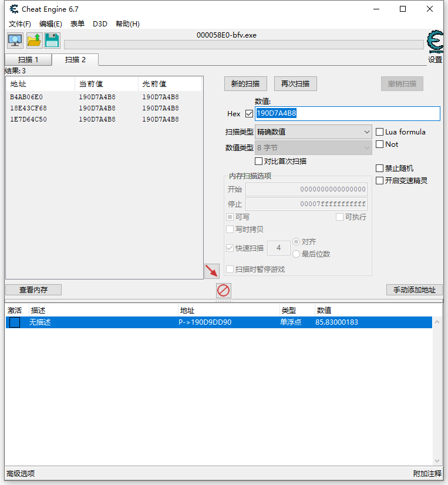Click the Cheat Engine title bar icon
448x485 pixels.
point(14,9)
